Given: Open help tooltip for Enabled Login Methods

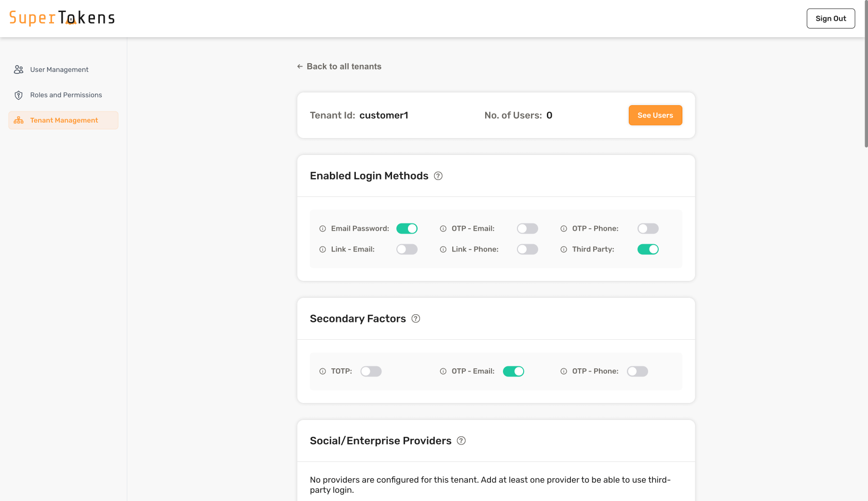Looking at the screenshot, I should click(x=438, y=176).
